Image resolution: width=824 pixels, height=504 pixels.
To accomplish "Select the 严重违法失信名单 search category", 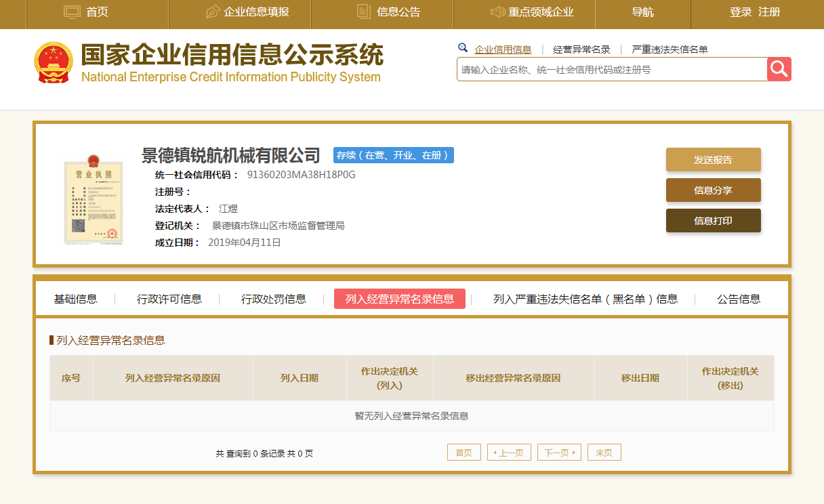I will pyautogui.click(x=670, y=49).
